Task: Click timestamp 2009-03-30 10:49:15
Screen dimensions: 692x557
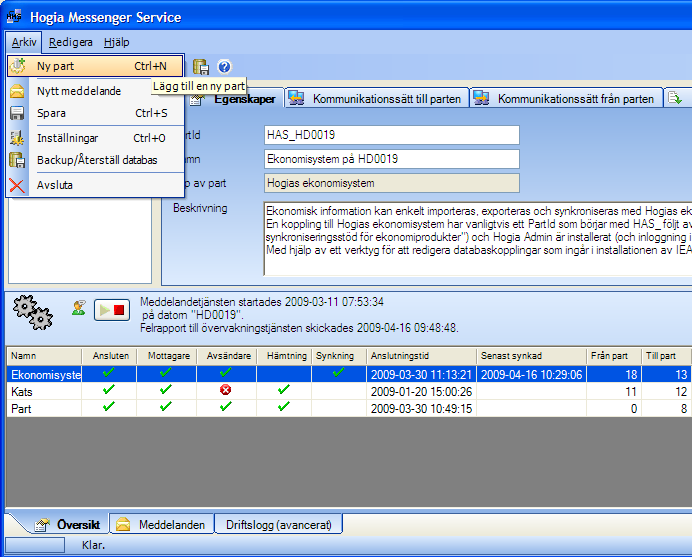Action: [x=421, y=409]
